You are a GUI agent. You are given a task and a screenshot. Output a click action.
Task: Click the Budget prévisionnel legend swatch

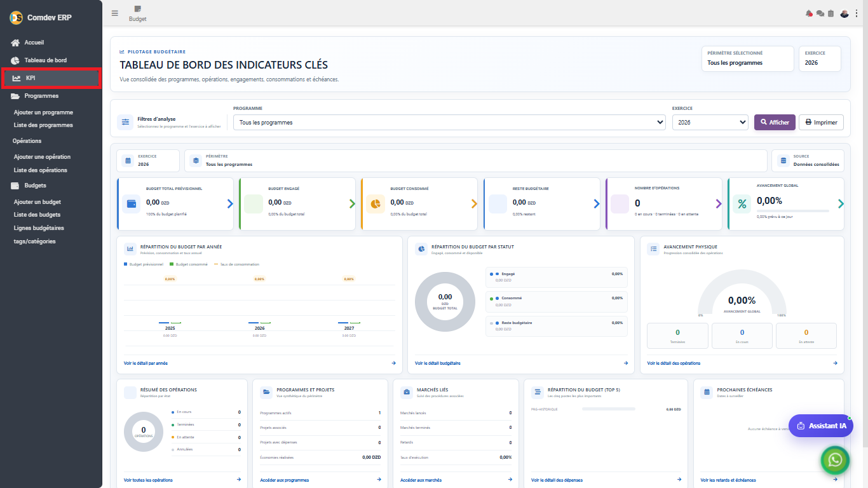[126, 264]
